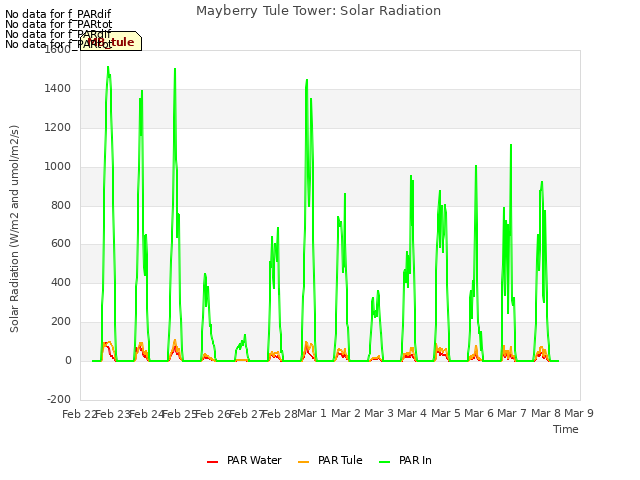The image size is (640, 480).
Task: Click the red PAR Water legend swatch
Action: click(x=212, y=462)
